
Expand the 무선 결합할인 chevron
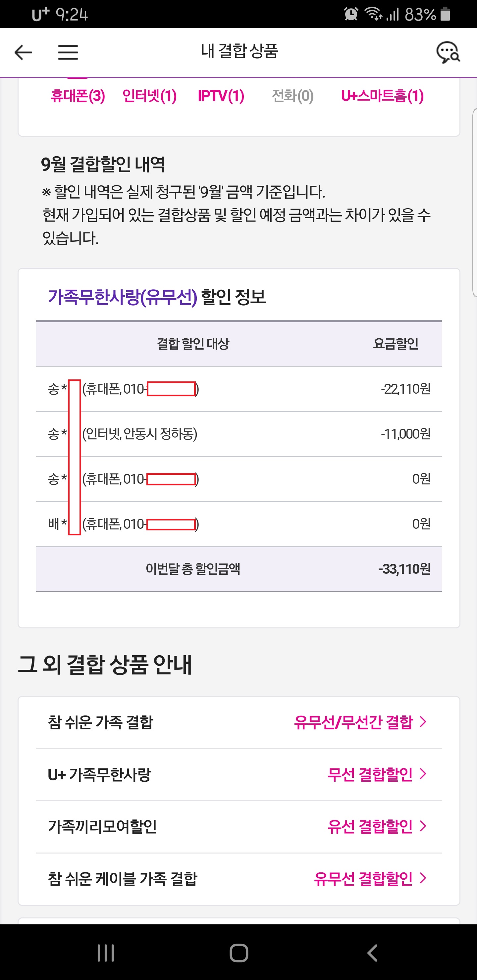(423, 774)
